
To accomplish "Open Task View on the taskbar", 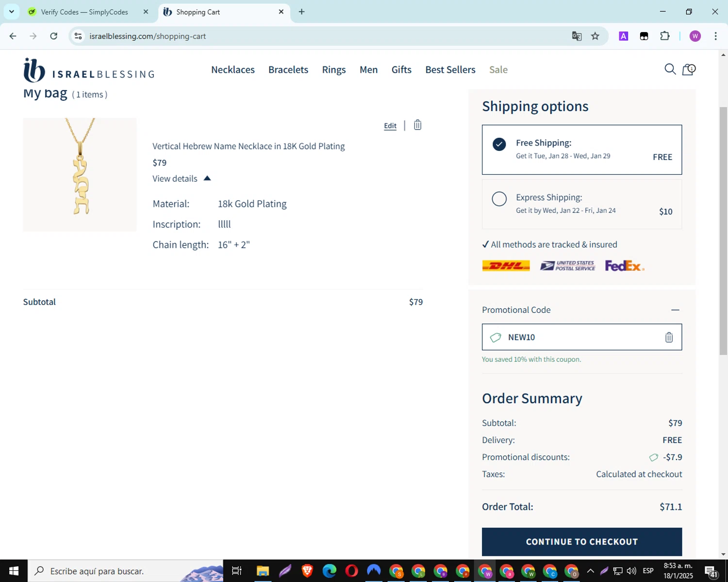I will pos(236,571).
